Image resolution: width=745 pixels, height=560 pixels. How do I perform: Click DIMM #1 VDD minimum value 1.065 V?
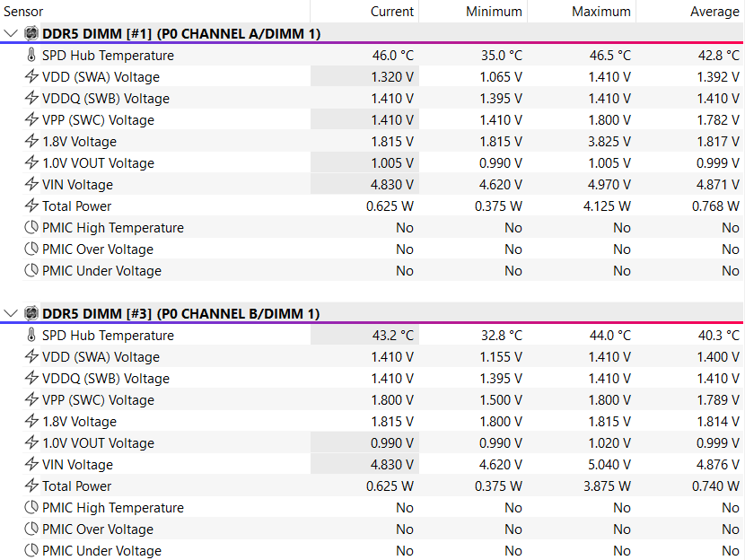501,77
